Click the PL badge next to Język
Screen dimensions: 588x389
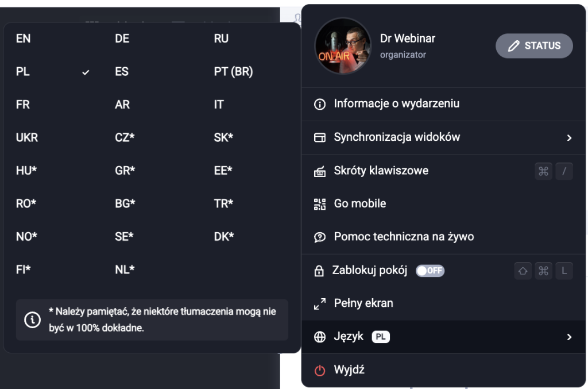coord(380,337)
